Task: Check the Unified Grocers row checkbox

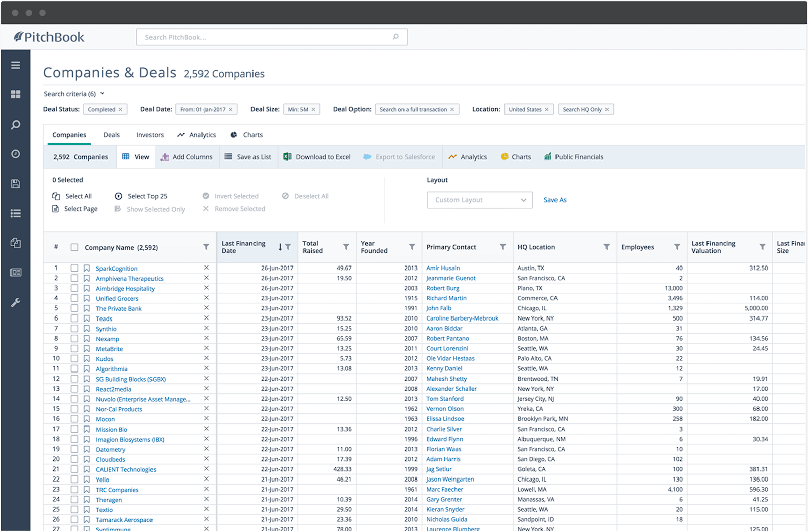Action: (74, 298)
